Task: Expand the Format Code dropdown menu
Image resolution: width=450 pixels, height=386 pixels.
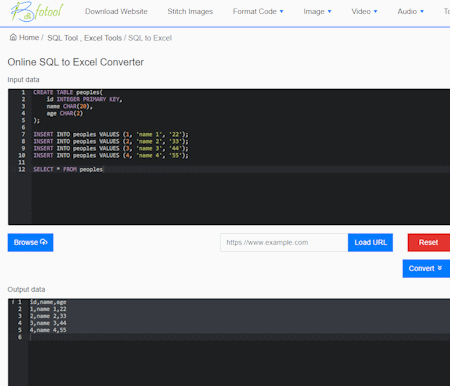Action: point(258,11)
